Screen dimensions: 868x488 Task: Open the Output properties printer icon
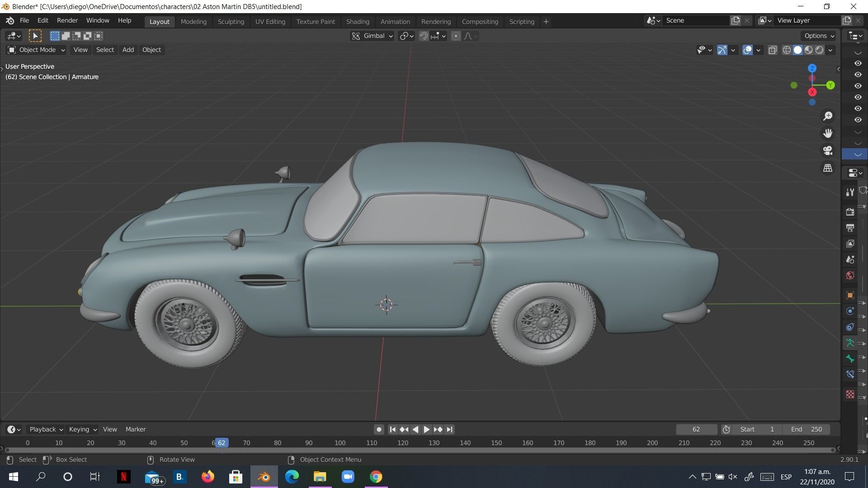pyautogui.click(x=850, y=228)
